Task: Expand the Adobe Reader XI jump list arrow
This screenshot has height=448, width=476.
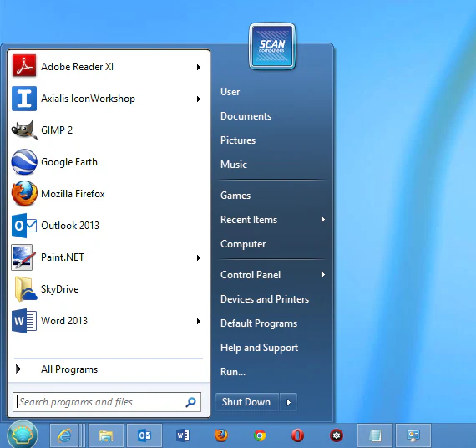Action: click(199, 67)
